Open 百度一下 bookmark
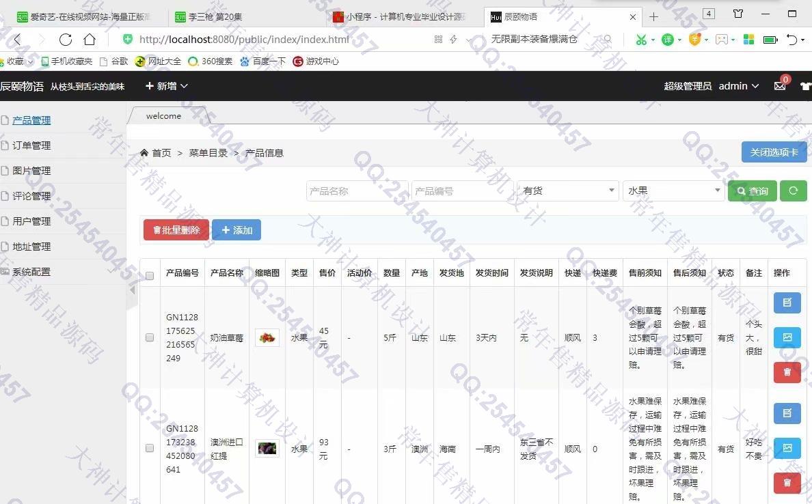The height and width of the screenshot is (504, 812). tap(263, 61)
